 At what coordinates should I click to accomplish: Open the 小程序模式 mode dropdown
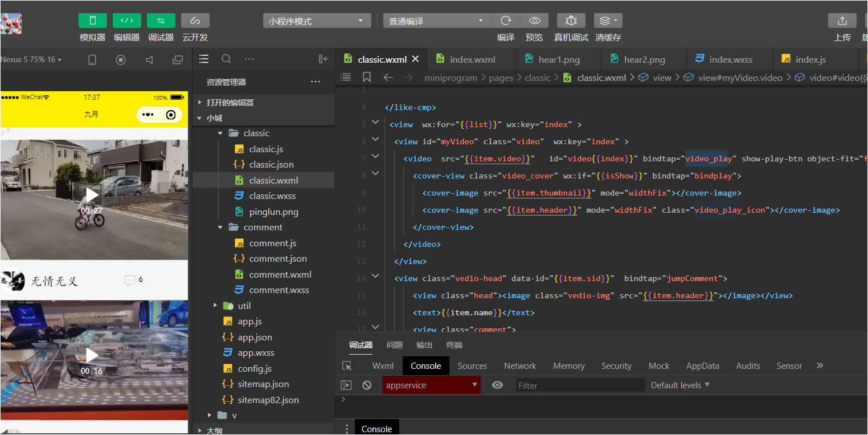[x=317, y=21]
